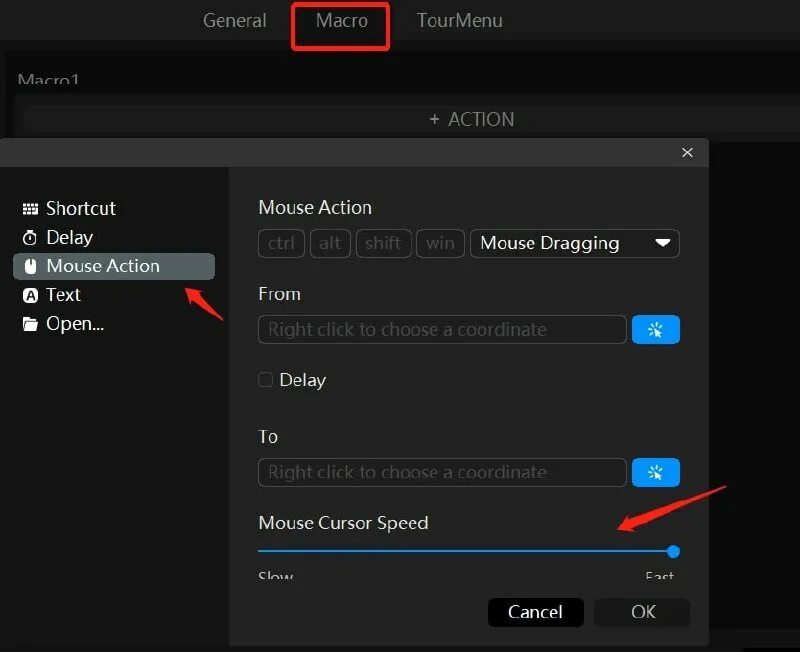This screenshot has width=800, height=652.
Task: Switch to the General tab
Action: [x=235, y=20]
